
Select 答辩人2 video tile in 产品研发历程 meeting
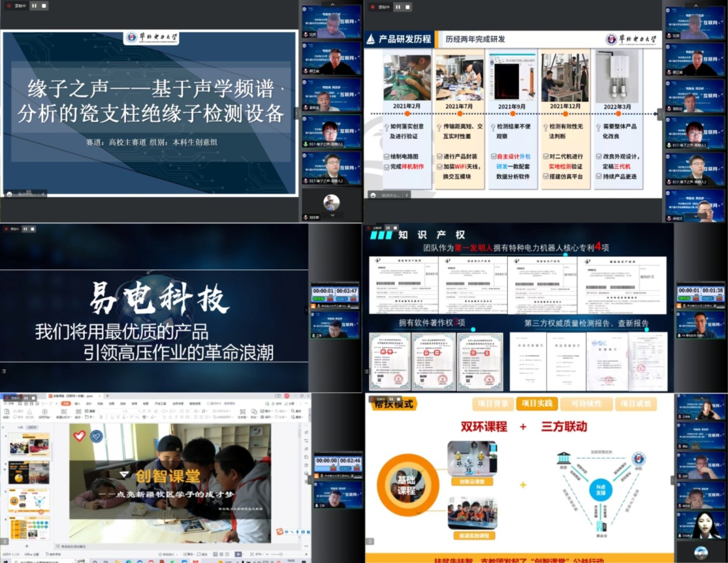pos(695,169)
